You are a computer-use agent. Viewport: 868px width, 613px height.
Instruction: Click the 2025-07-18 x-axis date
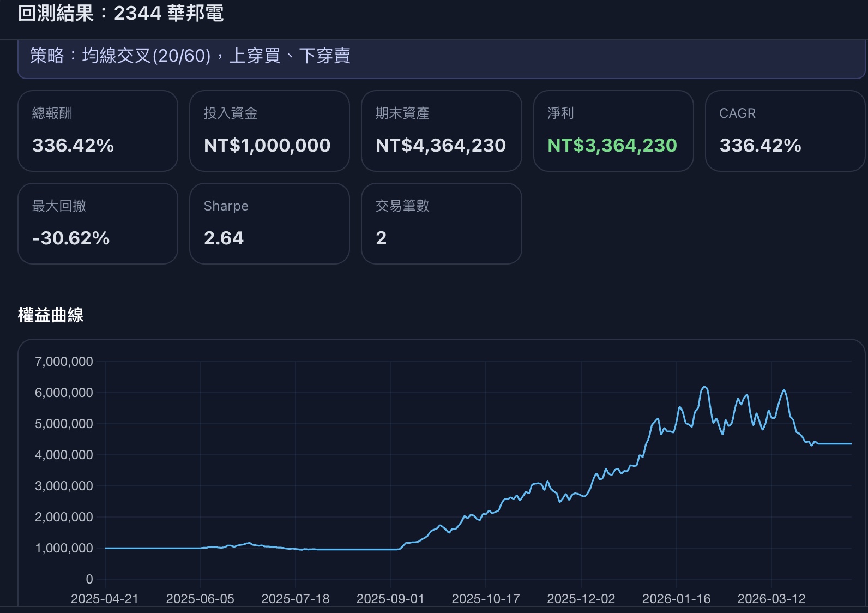[x=296, y=599]
